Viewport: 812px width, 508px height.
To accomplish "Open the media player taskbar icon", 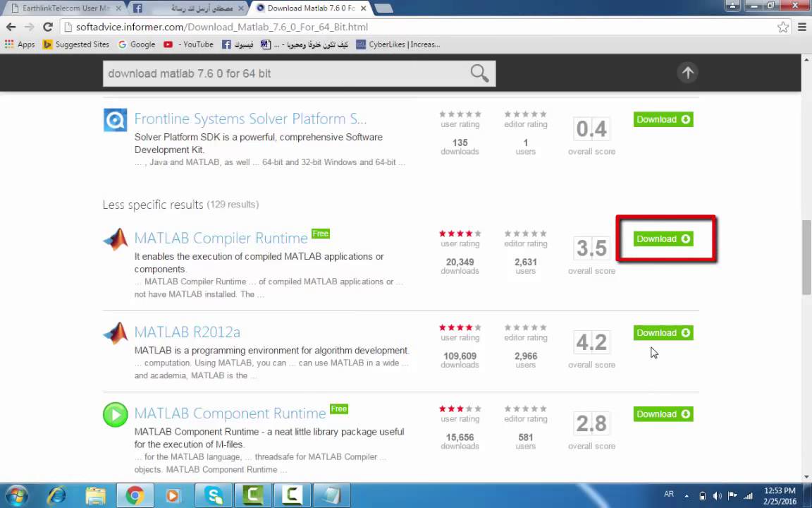I will click(x=173, y=495).
